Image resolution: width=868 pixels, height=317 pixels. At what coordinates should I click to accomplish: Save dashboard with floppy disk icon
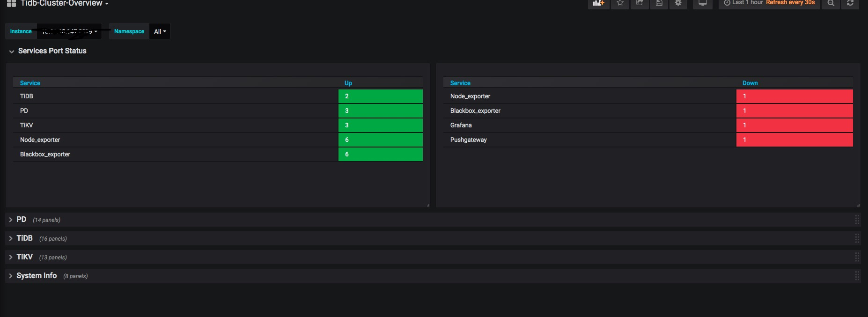point(659,3)
